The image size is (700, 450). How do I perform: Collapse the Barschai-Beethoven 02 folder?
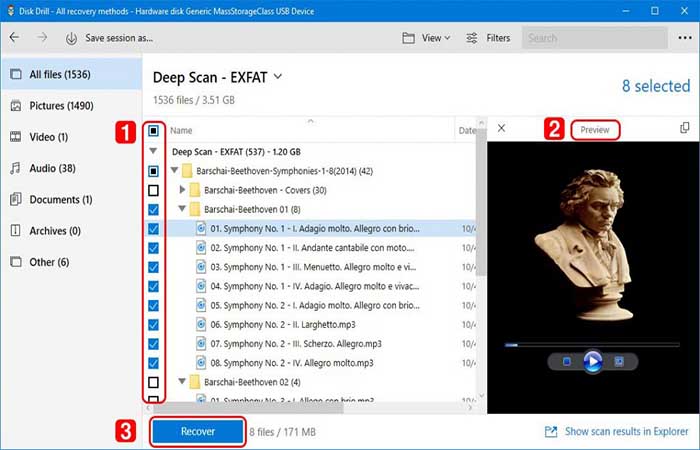[182, 382]
